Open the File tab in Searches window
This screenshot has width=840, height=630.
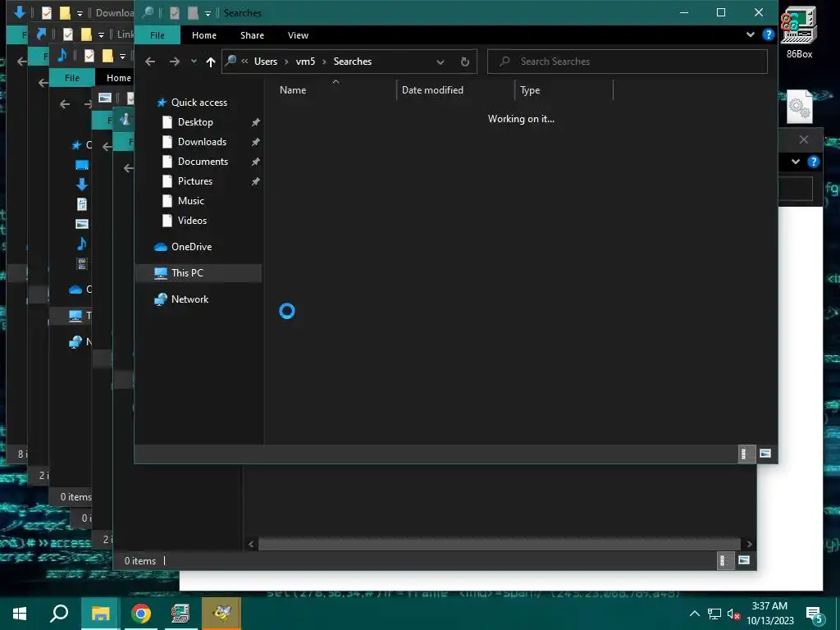point(157,35)
